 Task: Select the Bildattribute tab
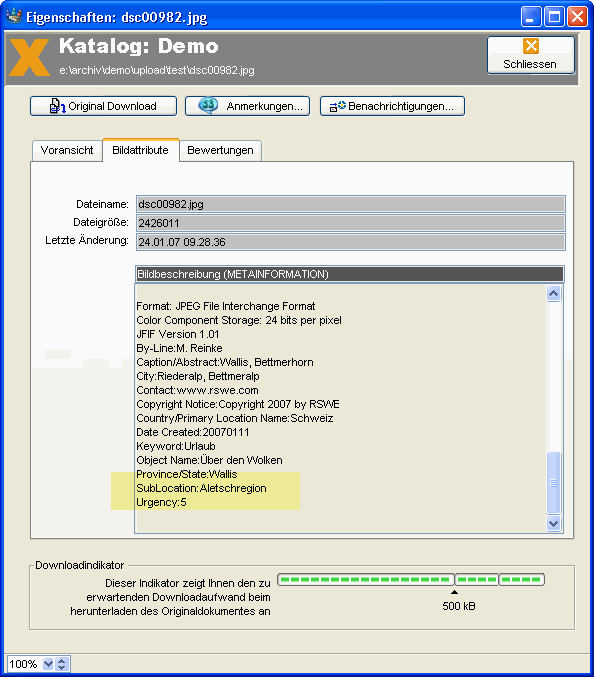pyautogui.click(x=141, y=150)
